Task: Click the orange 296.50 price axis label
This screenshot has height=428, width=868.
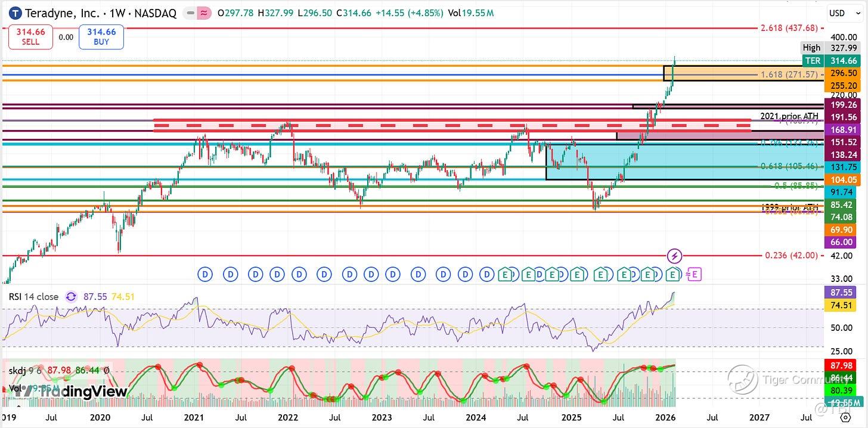Action: coord(842,73)
